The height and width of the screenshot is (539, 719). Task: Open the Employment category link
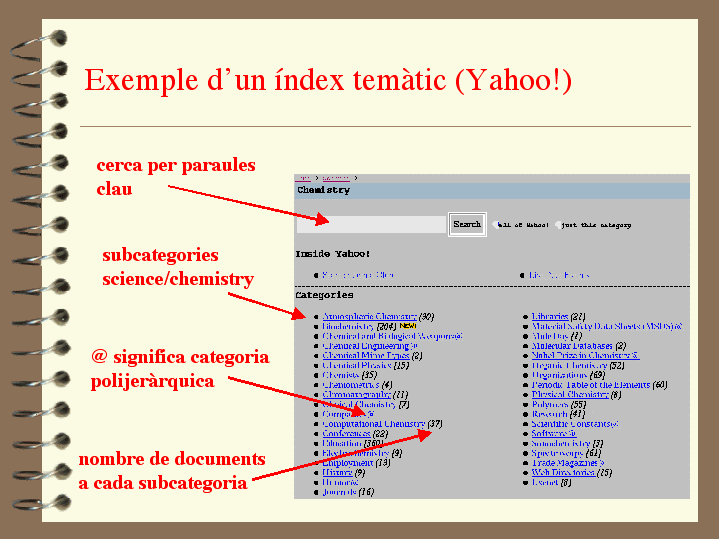[x=348, y=463]
